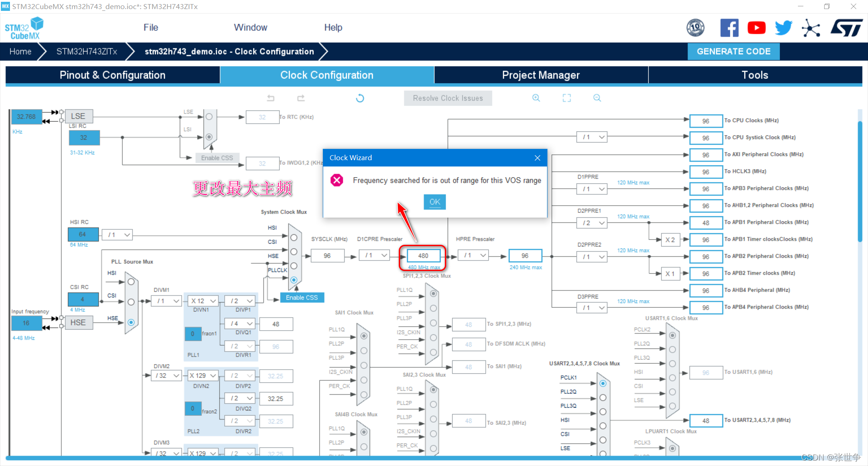Open the D1PPRE /1 dropdown
Image resolution: width=868 pixels, height=466 pixels.
coord(592,189)
